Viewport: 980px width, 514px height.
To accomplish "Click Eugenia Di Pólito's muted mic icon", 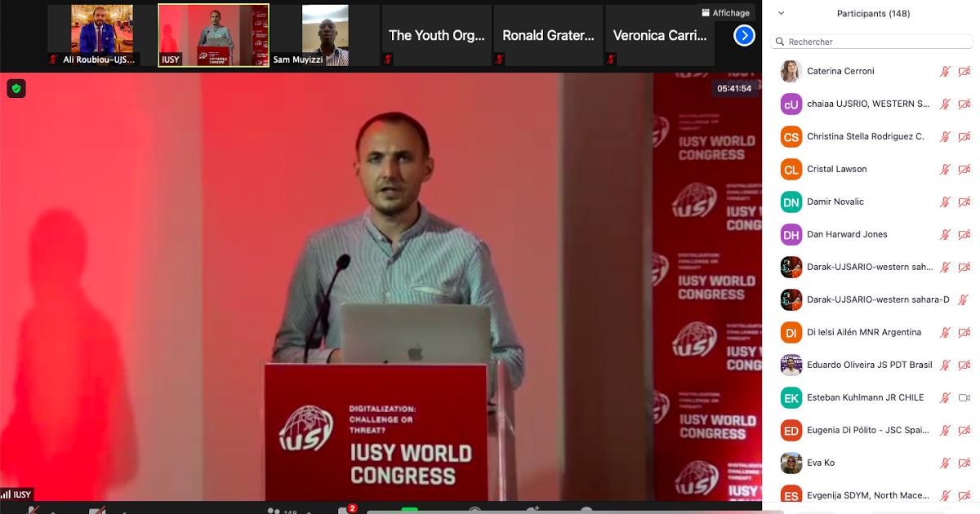I will point(945,430).
